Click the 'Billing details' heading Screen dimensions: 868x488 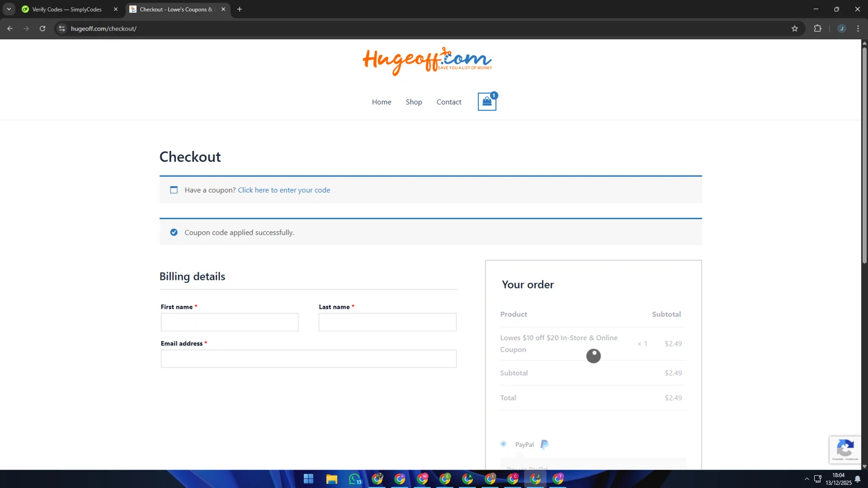(192, 276)
